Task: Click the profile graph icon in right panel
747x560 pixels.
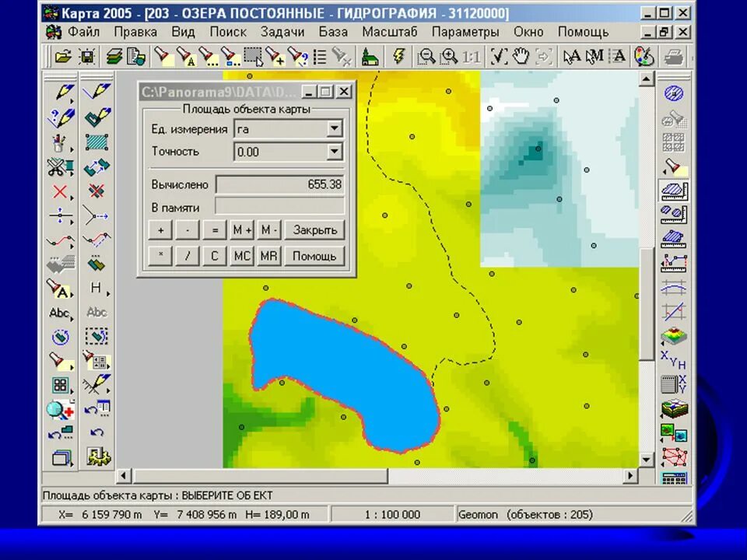Action: 674,264
